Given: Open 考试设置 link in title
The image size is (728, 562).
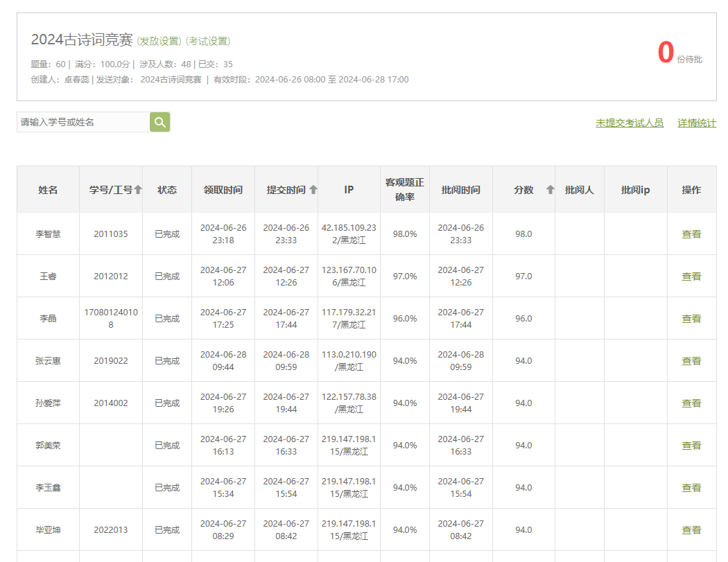Looking at the screenshot, I should (x=208, y=42).
